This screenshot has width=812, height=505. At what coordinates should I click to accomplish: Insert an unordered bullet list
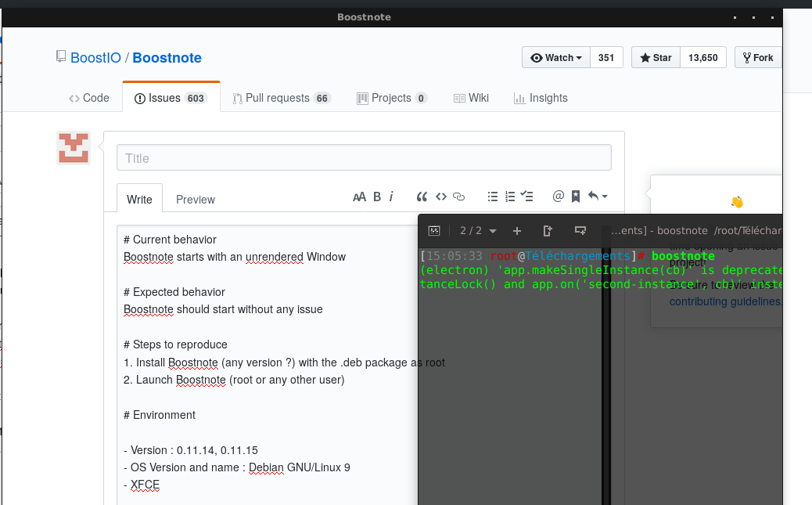click(x=493, y=197)
